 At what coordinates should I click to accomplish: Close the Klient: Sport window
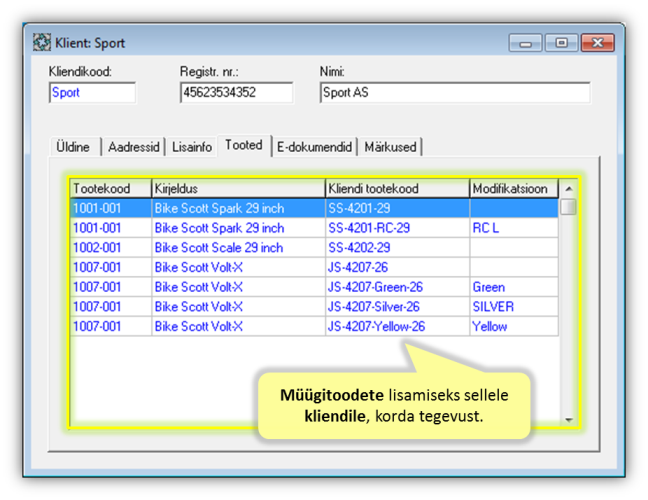597,43
